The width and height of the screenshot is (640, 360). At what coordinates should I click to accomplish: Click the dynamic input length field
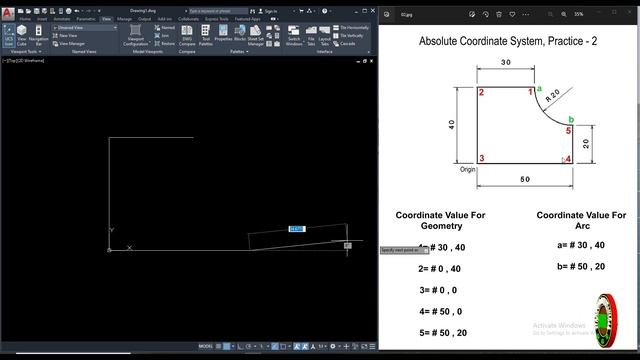pyautogui.click(x=297, y=229)
